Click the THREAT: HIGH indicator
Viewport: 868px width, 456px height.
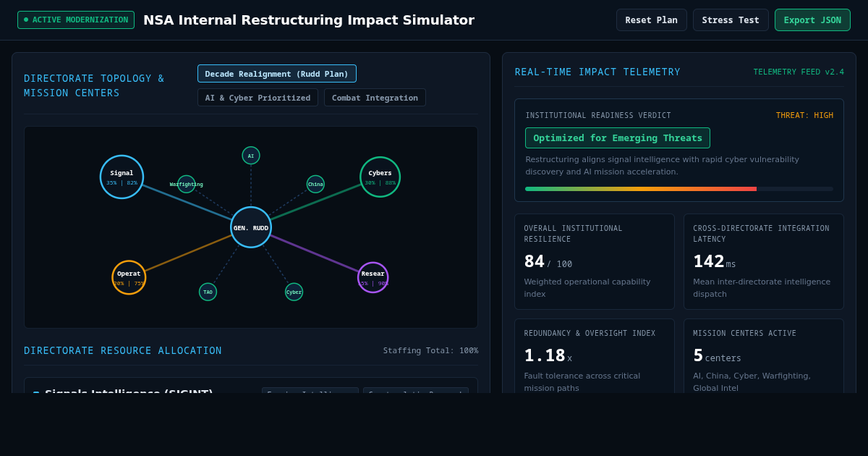click(804, 115)
